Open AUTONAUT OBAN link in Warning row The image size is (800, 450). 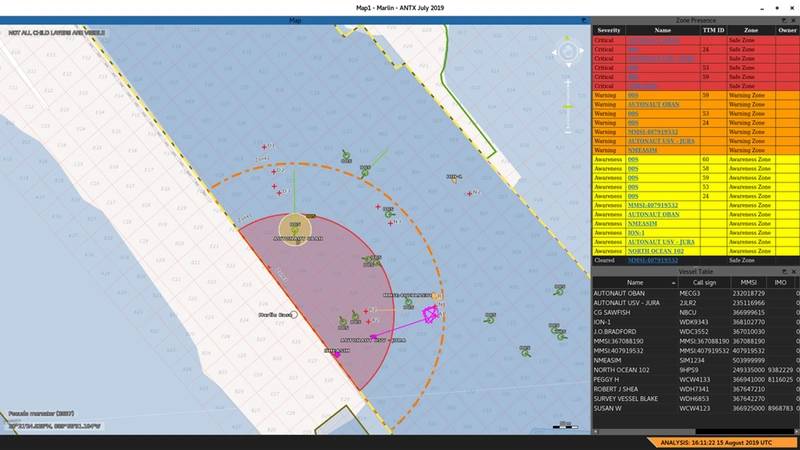coord(654,104)
